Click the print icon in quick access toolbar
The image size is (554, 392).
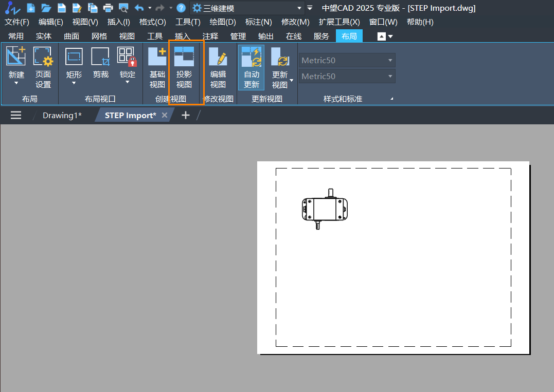108,8
